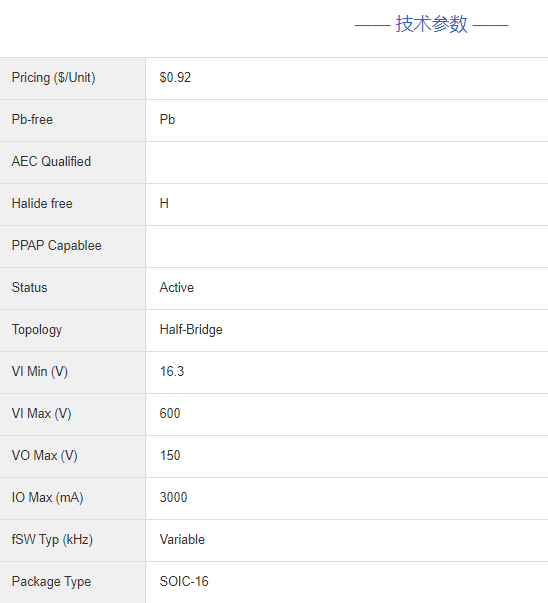This screenshot has height=603, width=548.
Task: Click the $0.92 price value
Action: pyautogui.click(x=175, y=78)
